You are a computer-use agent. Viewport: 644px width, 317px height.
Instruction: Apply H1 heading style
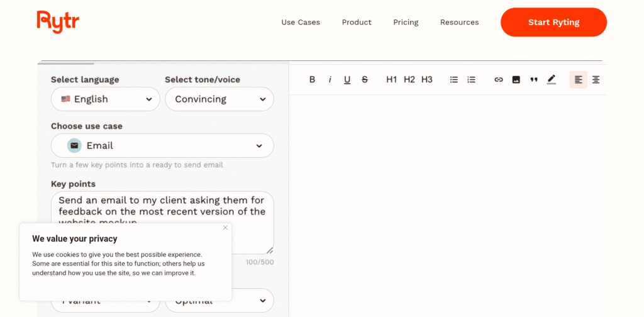(391, 80)
